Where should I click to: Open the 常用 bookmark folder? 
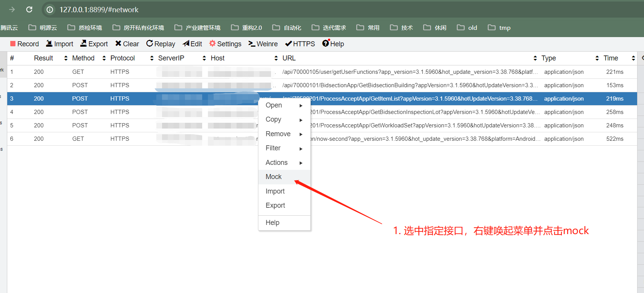(x=368, y=28)
